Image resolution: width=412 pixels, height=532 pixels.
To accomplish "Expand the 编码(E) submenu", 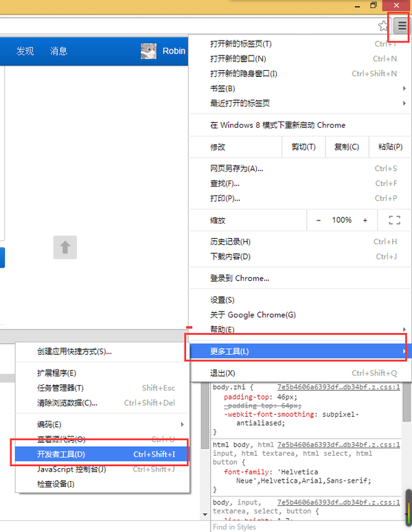I will pyautogui.click(x=102, y=424).
